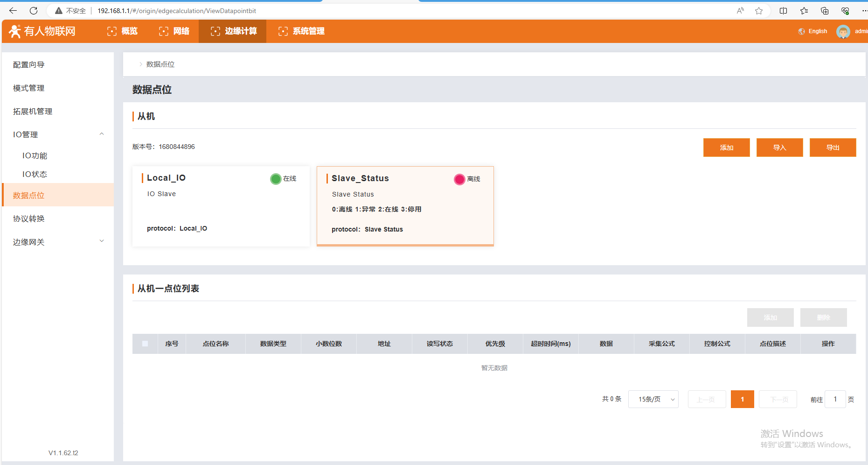Click the orange 添加 slave button
868x465 pixels.
tap(727, 148)
